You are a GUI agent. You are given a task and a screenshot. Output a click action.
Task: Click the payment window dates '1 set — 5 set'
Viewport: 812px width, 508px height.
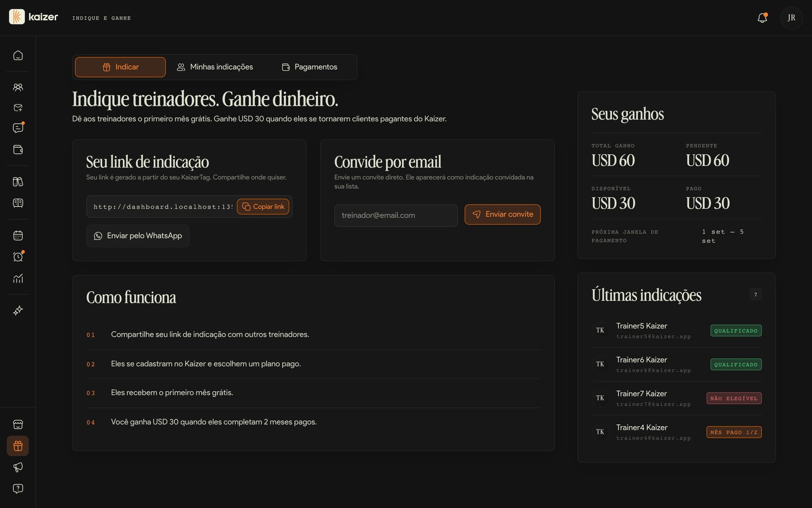[x=723, y=236]
